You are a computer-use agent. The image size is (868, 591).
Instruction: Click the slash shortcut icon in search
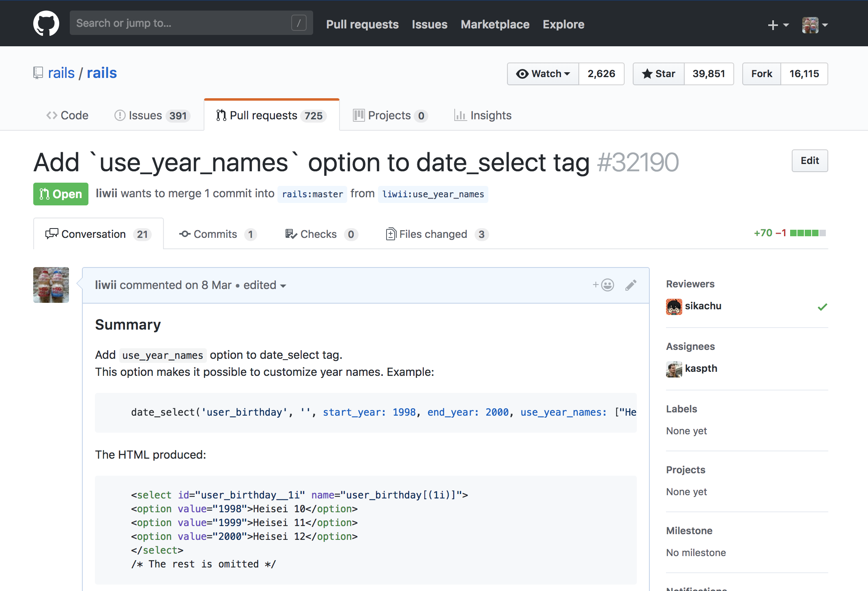(x=299, y=23)
